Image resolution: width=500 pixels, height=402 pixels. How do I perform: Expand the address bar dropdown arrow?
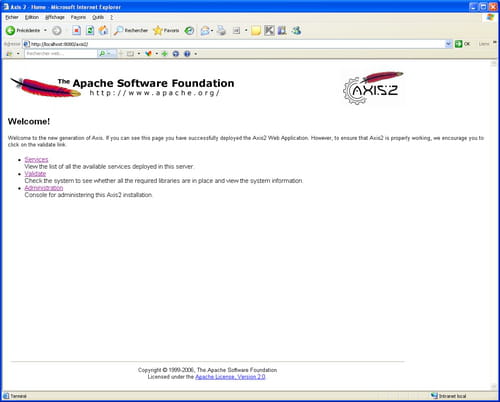tap(448, 44)
